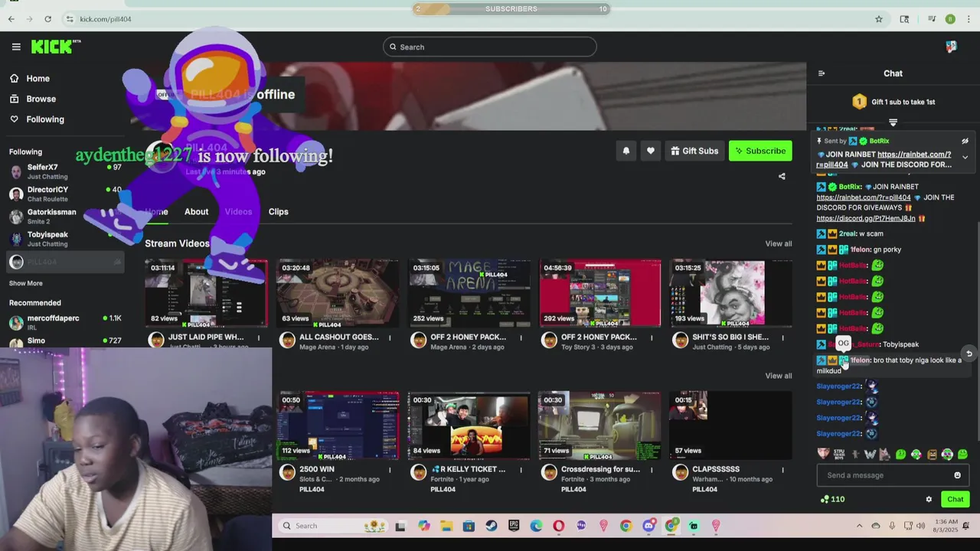Click the profile avatar at top right
Image resolution: width=980 pixels, height=551 pixels.
point(951,47)
